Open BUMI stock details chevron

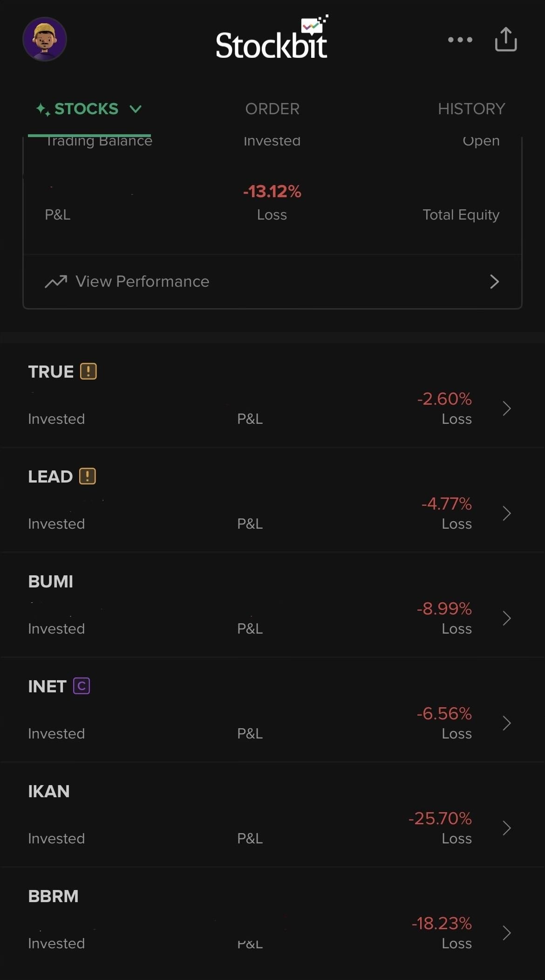click(x=507, y=618)
